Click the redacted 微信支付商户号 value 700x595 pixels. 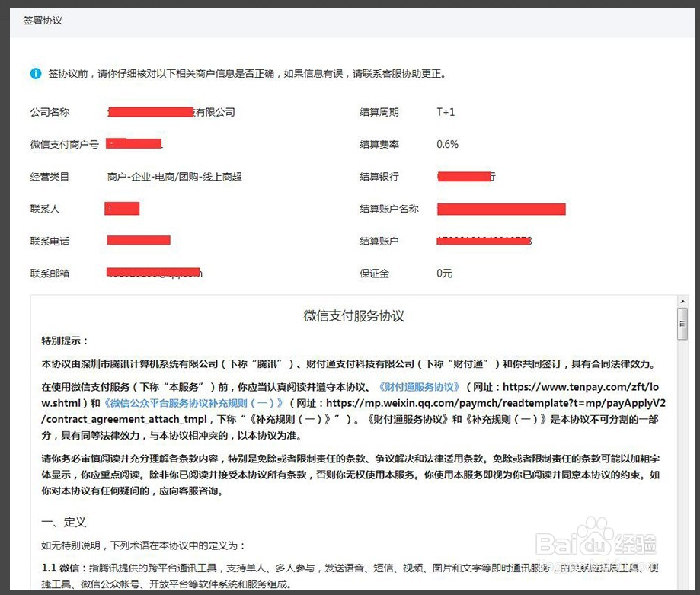pyautogui.click(x=134, y=143)
